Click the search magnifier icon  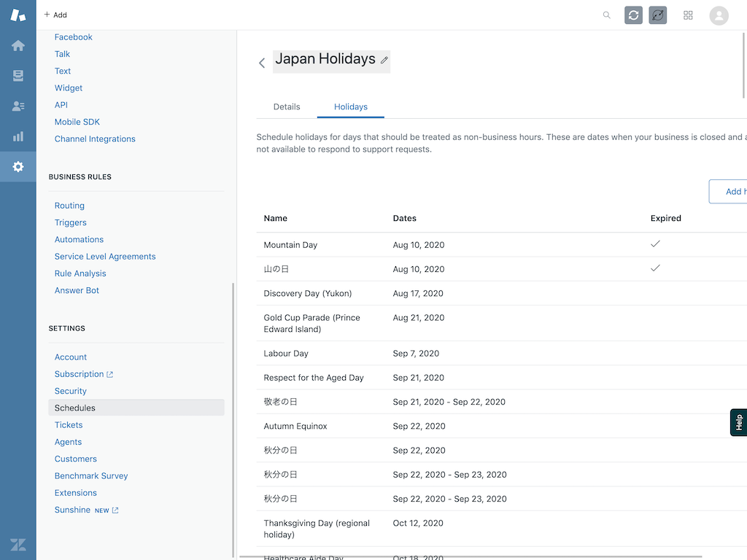[x=606, y=15]
